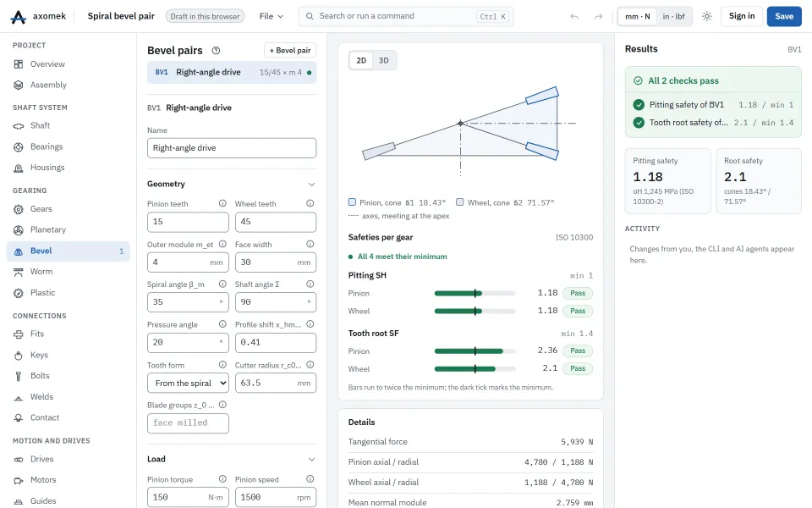Show info for Wheel teeth
Screen dimensions: 812x508
[310, 204]
